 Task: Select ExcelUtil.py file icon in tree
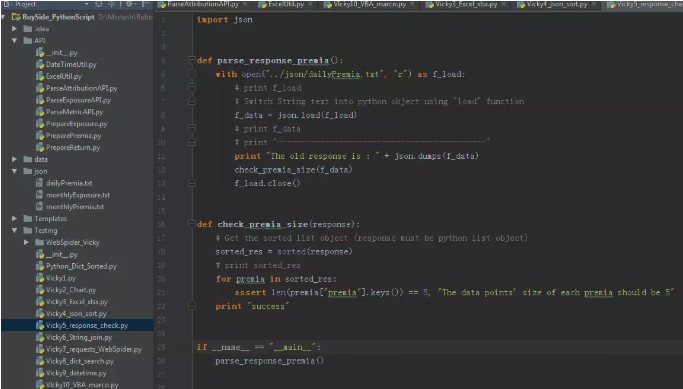click(x=40, y=76)
